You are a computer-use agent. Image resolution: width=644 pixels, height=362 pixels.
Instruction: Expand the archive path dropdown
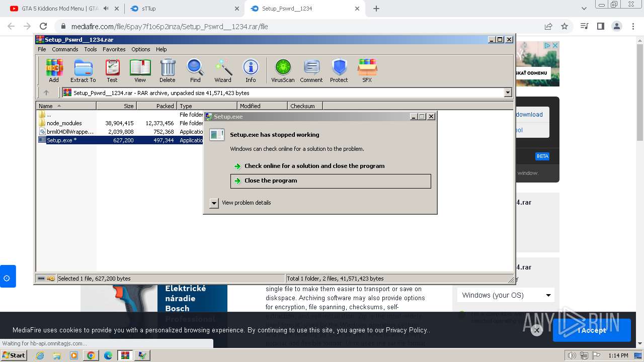[x=508, y=93]
